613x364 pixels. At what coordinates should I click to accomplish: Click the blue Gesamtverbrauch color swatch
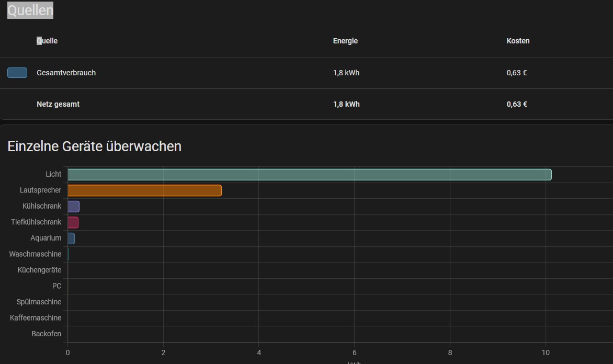(17, 73)
